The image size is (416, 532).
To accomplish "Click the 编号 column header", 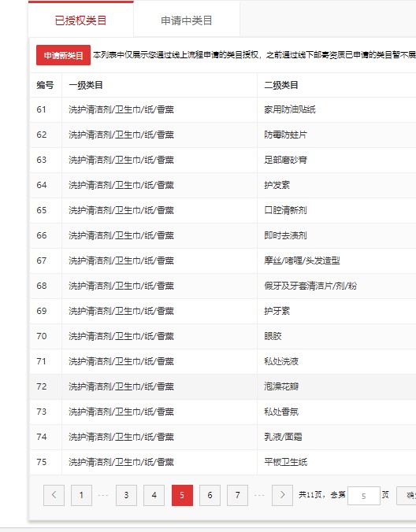I will tap(45, 85).
